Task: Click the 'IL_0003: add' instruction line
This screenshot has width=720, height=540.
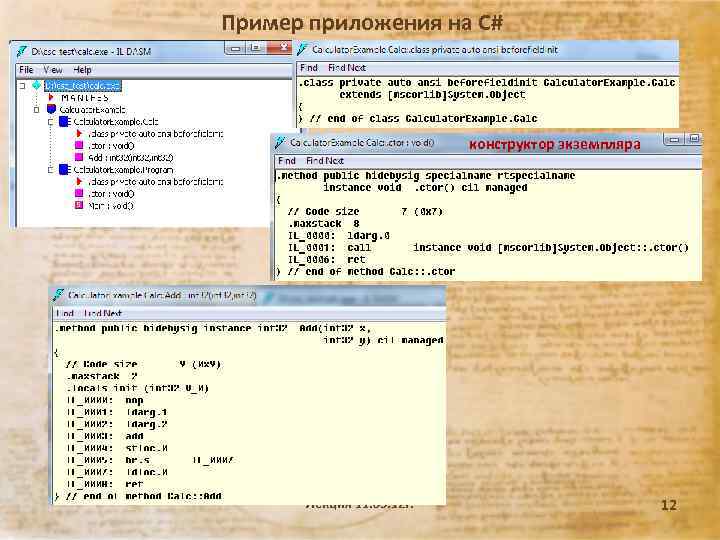Action: (105, 436)
